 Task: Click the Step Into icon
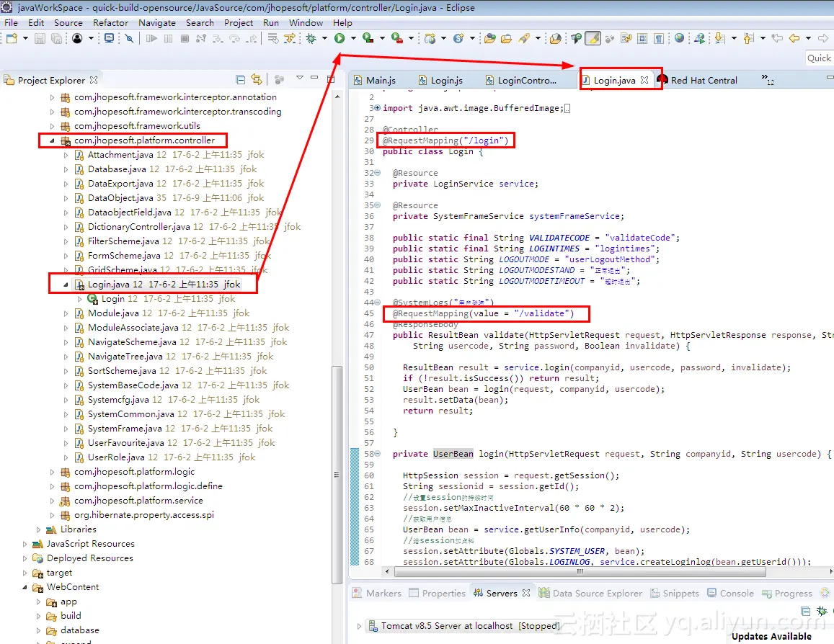218,38
